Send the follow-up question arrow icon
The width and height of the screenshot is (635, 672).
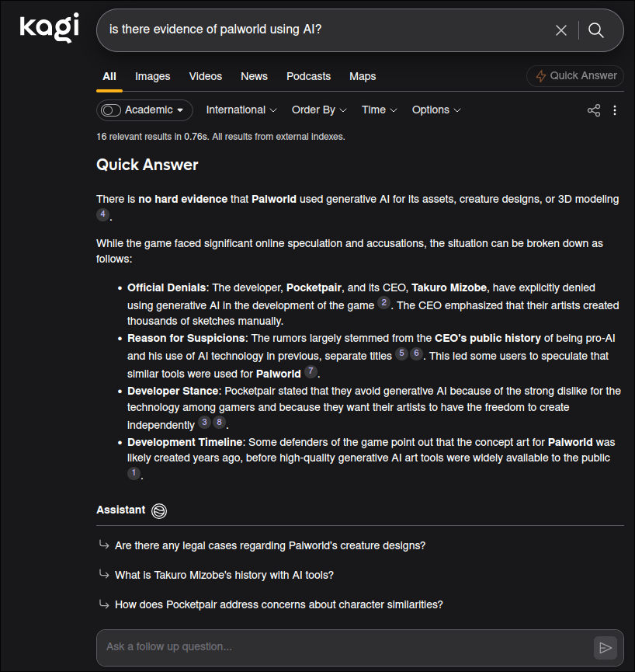(605, 648)
